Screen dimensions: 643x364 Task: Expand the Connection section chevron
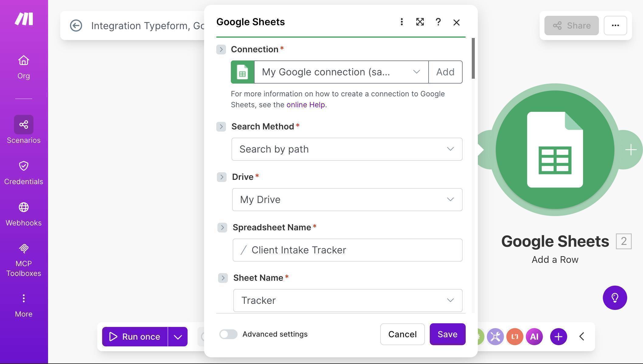click(221, 49)
